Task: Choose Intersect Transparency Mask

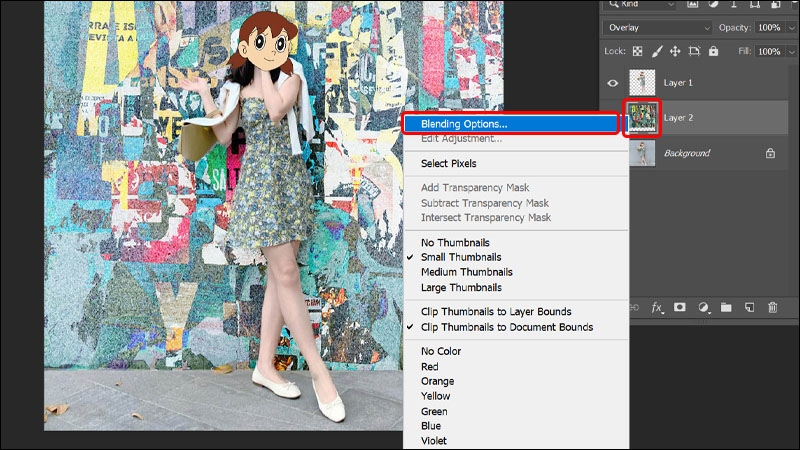Action: [486, 218]
